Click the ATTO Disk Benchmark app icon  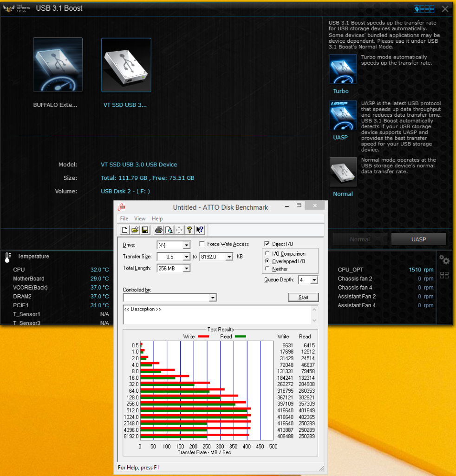point(122,207)
